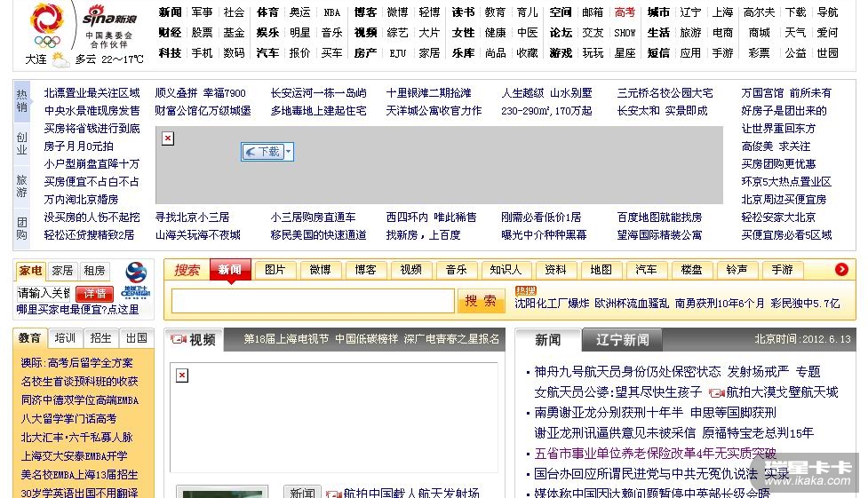Open 科技 in top navigation

coord(170,53)
